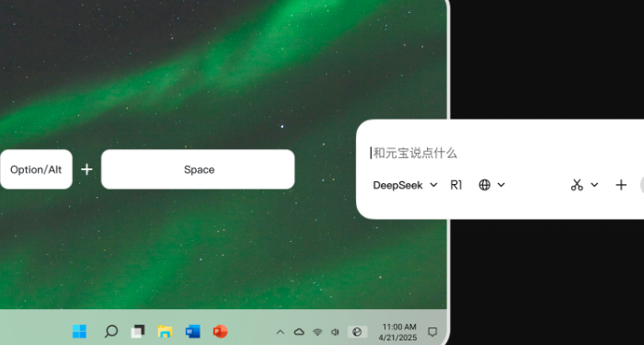Click the Option/Alt key button

[36, 169]
